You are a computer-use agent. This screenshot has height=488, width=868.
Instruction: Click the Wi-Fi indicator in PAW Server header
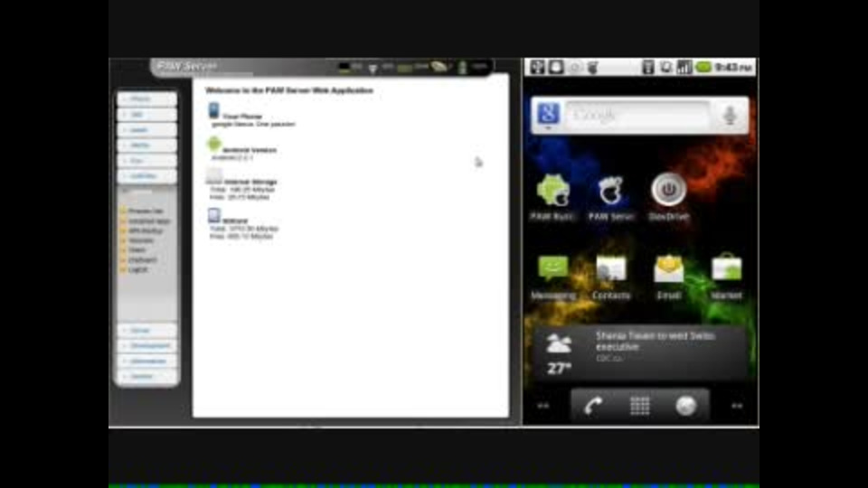tap(373, 68)
